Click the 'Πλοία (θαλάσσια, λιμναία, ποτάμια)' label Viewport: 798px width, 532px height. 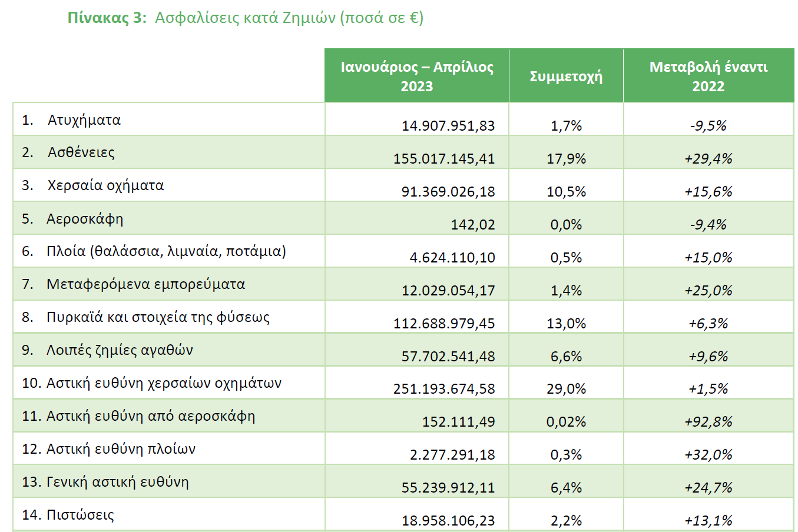166,251
